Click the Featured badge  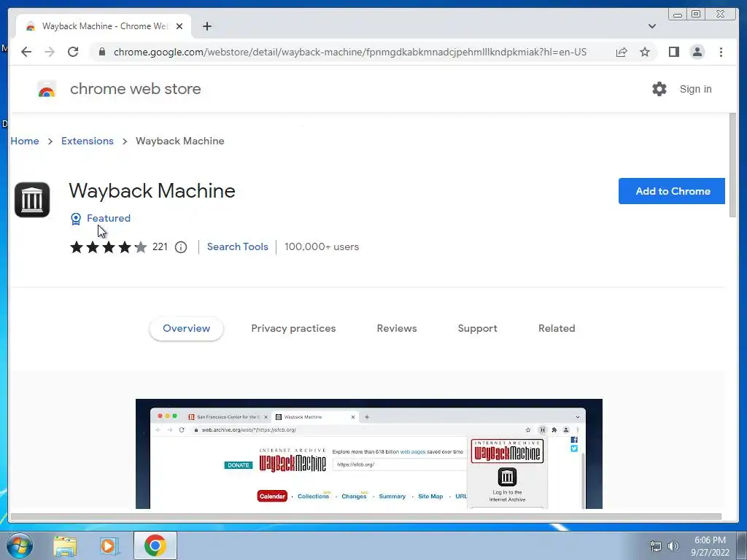point(101,218)
